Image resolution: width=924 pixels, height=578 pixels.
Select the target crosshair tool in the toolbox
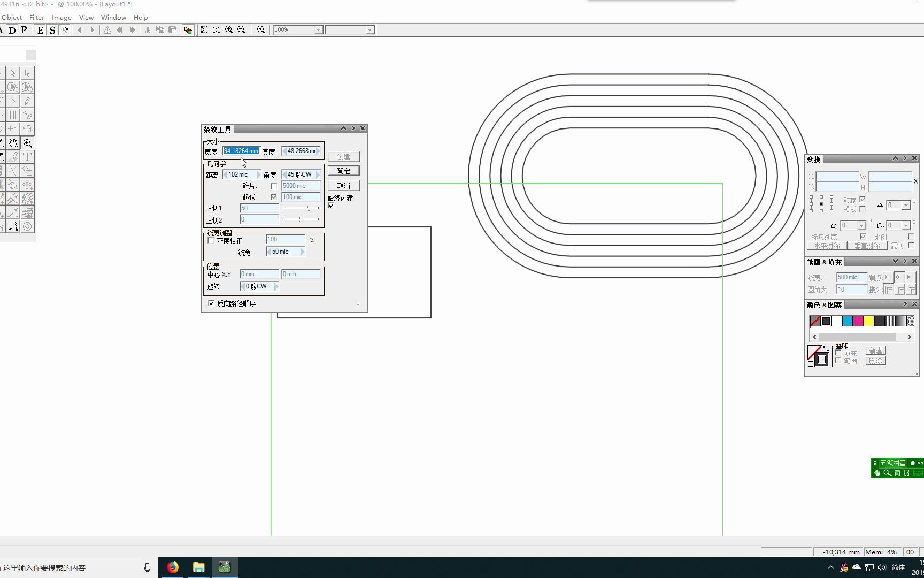[27, 226]
